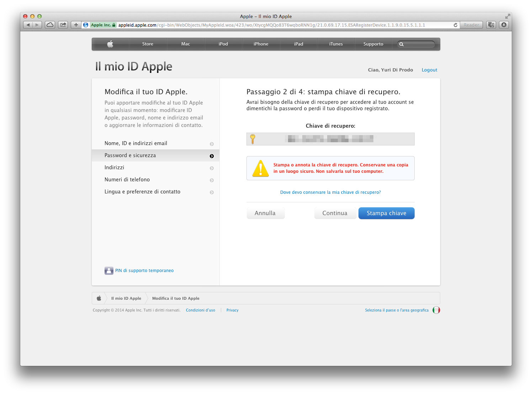Viewport: 532px width, 394px height.
Task: Click the Italian flag icon
Action: [436, 310]
